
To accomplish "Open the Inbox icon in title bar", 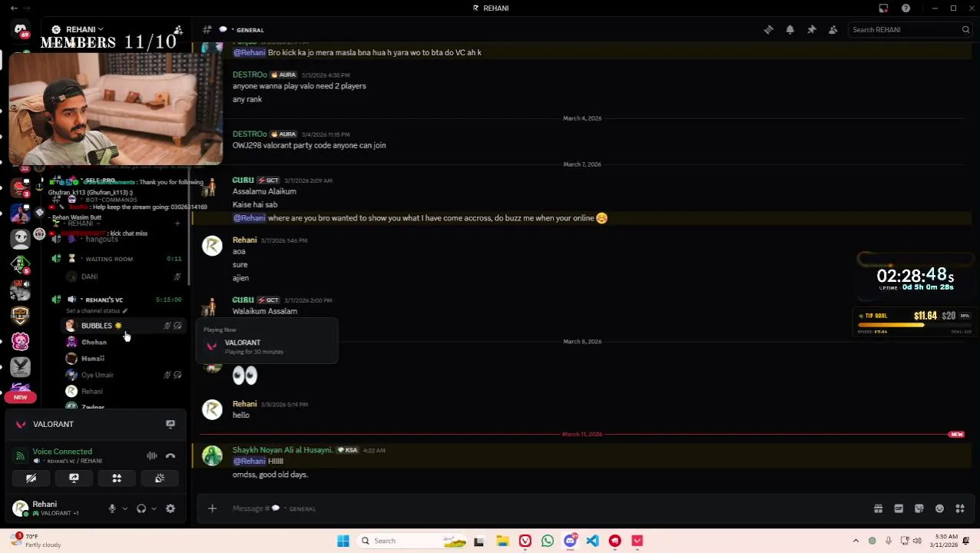I will tap(883, 8).
